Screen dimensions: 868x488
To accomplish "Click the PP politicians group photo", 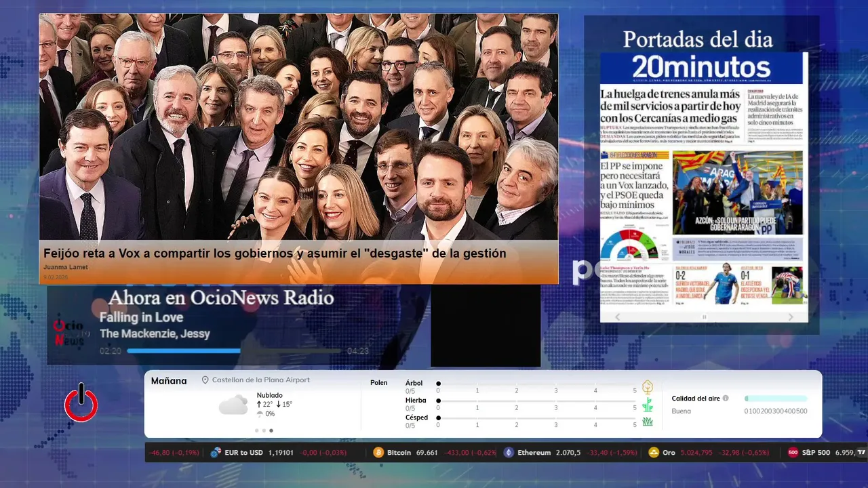I will (298, 127).
